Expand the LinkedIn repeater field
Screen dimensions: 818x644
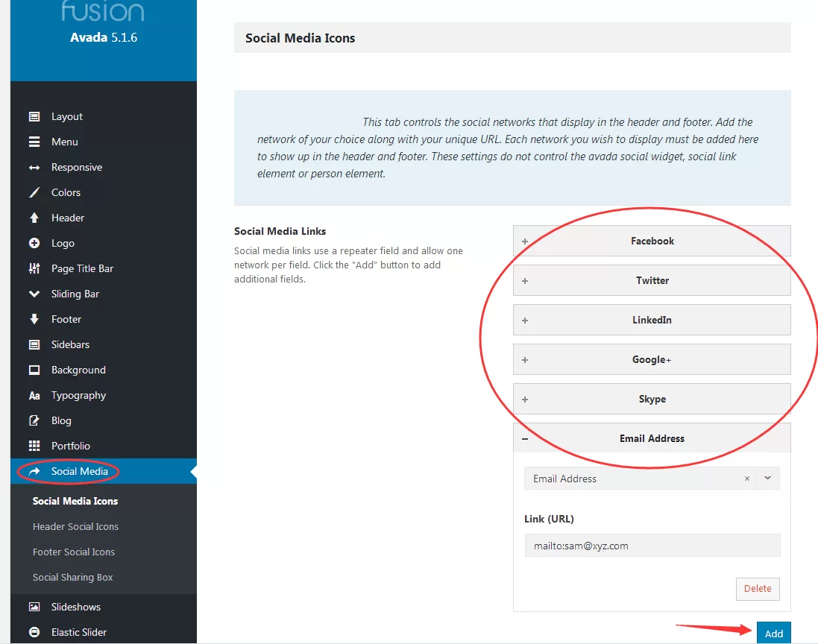coord(652,321)
